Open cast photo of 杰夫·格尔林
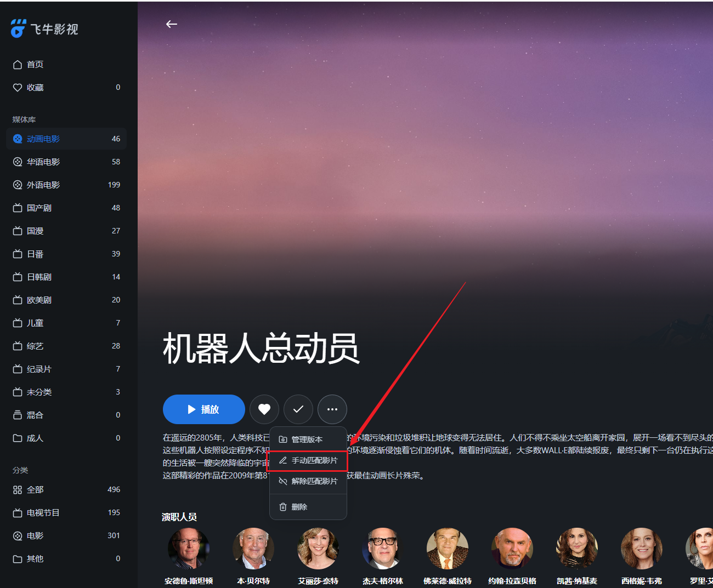 pos(383,549)
